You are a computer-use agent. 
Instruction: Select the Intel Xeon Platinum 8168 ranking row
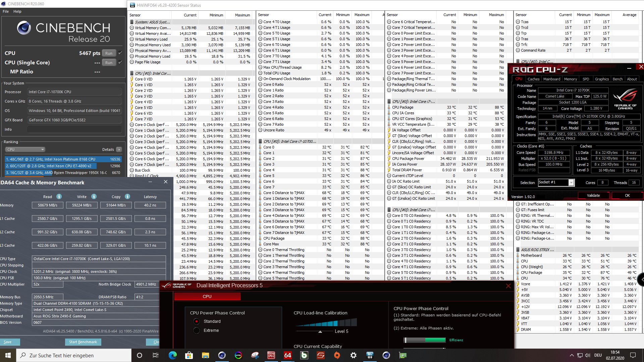click(x=63, y=159)
